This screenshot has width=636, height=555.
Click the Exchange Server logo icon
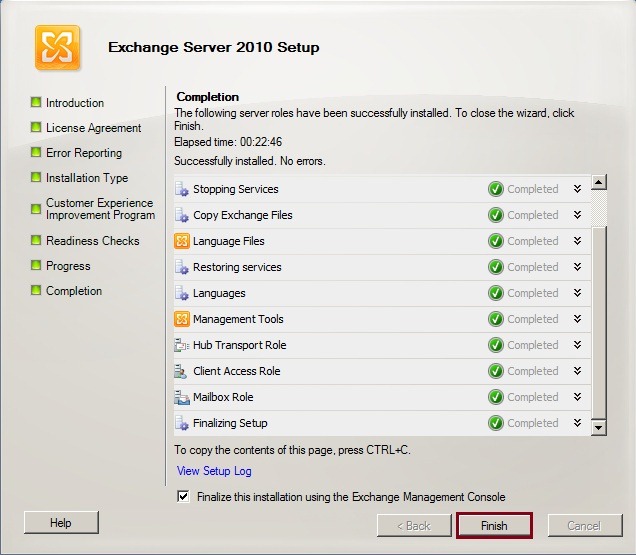pos(57,48)
